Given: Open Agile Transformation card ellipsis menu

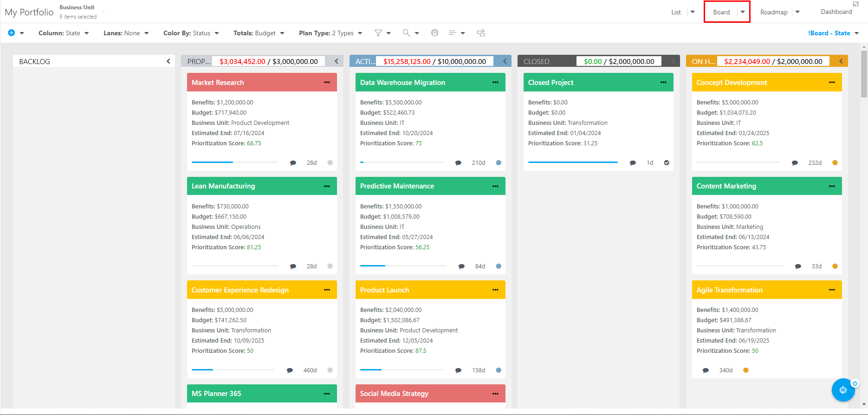Looking at the screenshot, I should pyautogui.click(x=832, y=290).
